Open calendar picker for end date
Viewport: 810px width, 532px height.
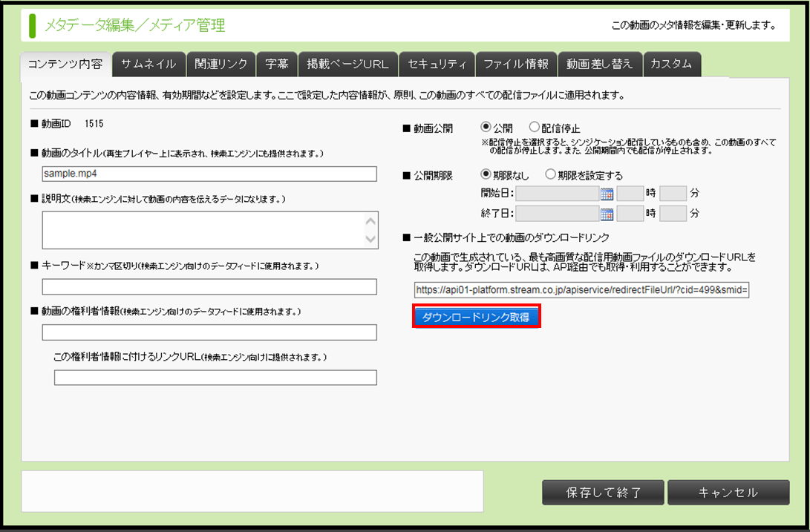point(607,214)
